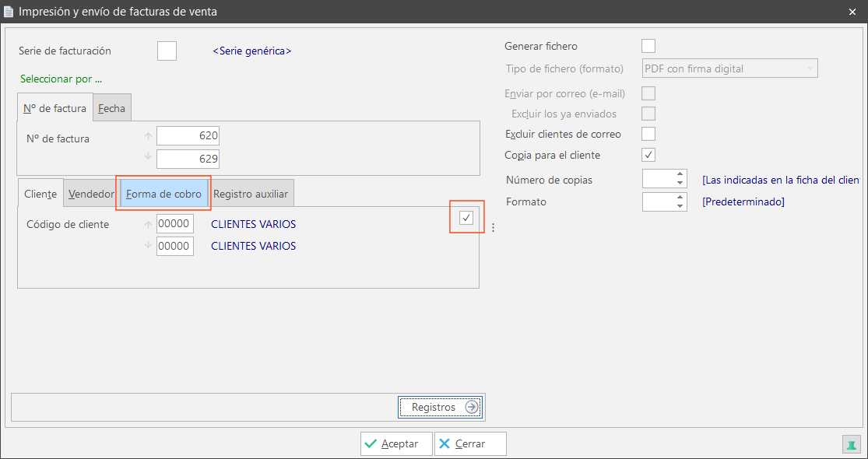Check Excluir clientes de correo option

[648, 134]
